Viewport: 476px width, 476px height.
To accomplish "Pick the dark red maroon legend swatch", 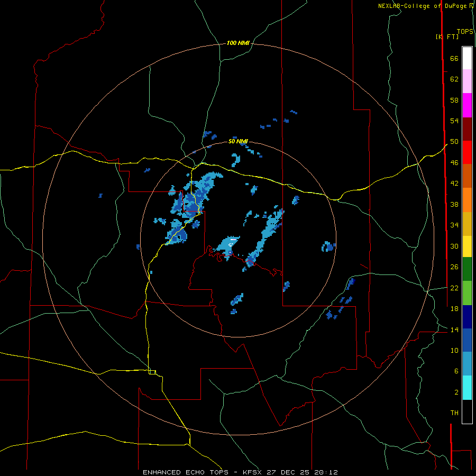I will tap(467, 129).
